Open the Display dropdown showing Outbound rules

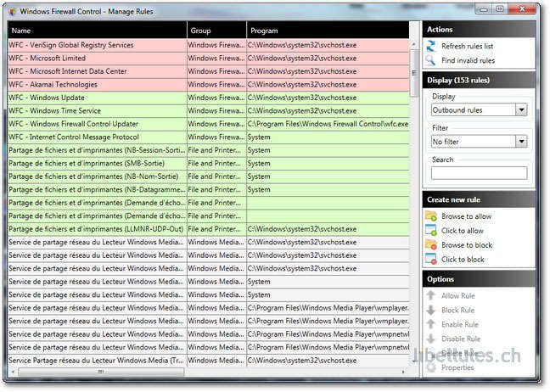click(480, 110)
